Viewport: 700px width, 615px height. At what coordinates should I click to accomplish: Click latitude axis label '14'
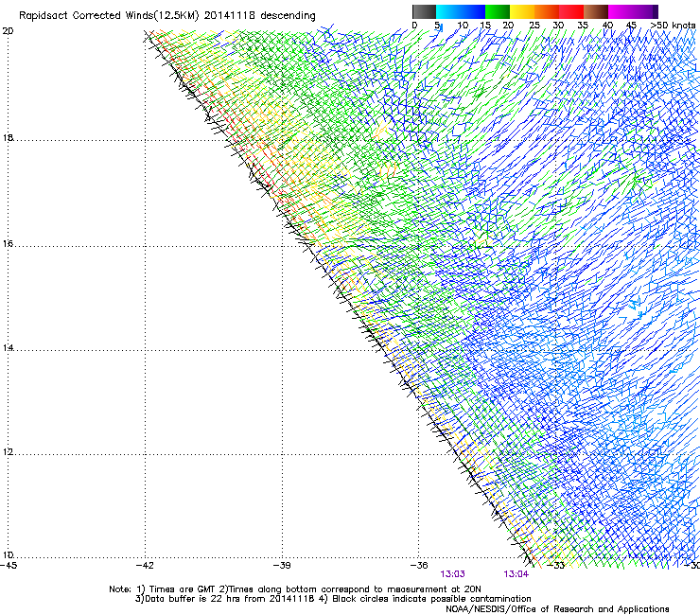pos(8,348)
